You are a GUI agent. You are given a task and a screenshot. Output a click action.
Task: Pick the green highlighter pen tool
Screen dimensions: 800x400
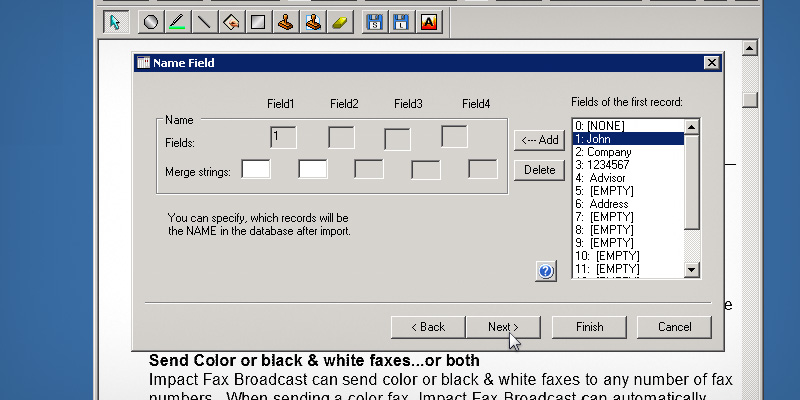click(x=177, y=21)
